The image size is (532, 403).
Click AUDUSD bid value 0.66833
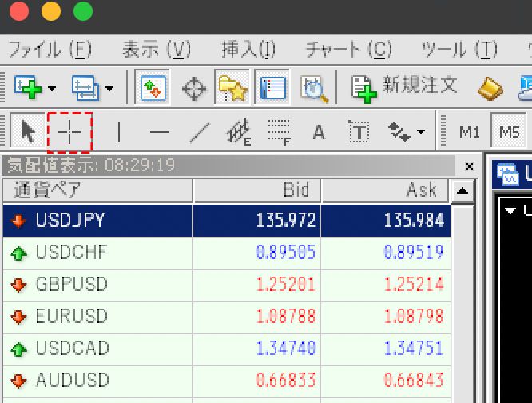(286, 381)
